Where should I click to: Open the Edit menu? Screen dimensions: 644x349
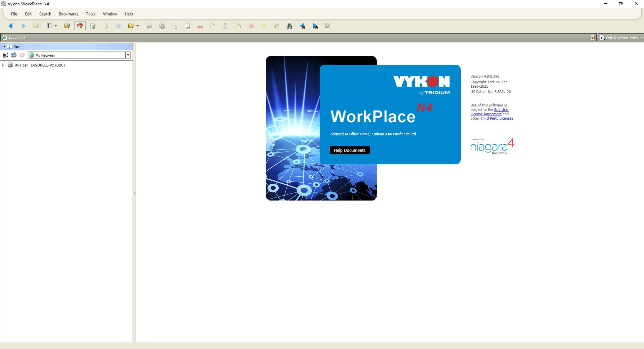tap(28, 14)
